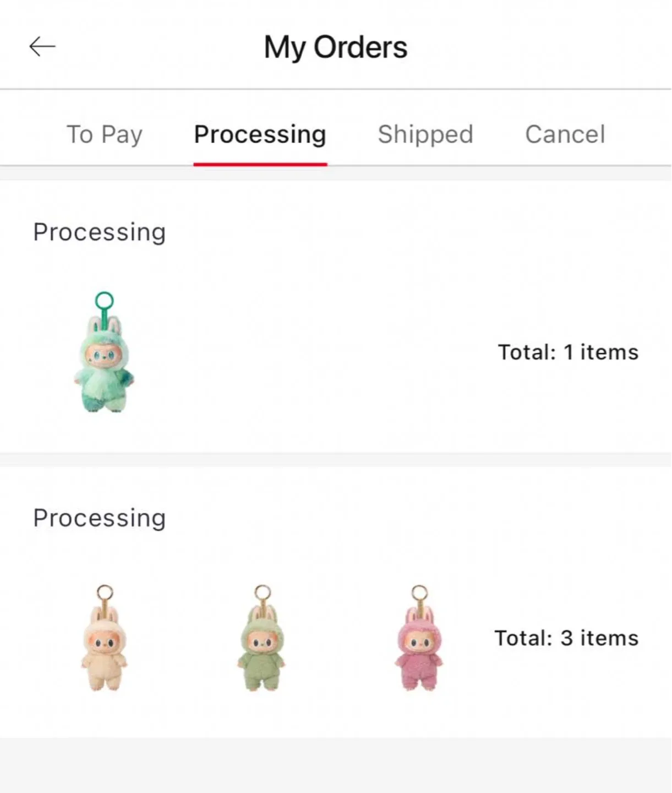
Task: Click the Total: 3 items text
Action: (x=565, y=638)
